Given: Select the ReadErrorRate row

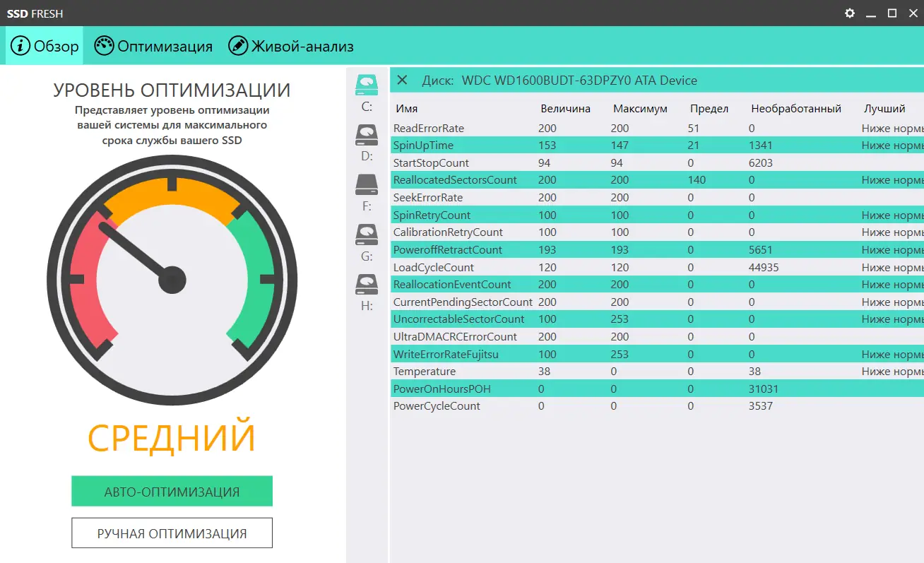Looking at the screenshot, I should (x=657, y=128).
